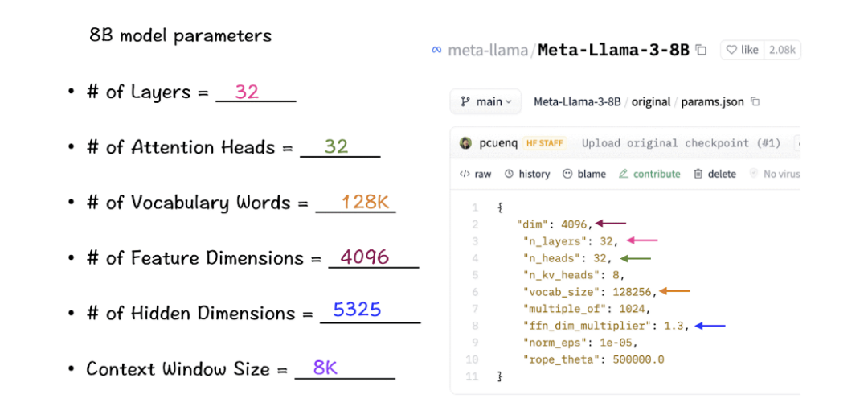Open the pcuenq user profile link

[x=495, y=143]
